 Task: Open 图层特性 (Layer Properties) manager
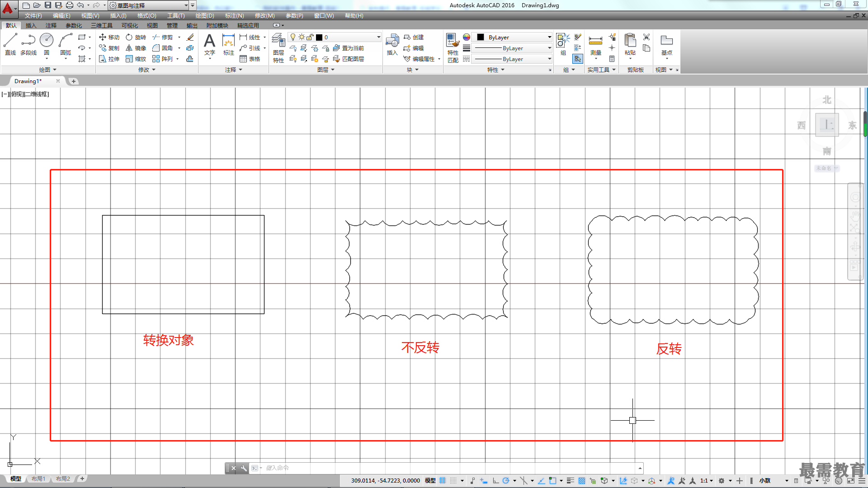pyautogui.click(x=278, y=47)
